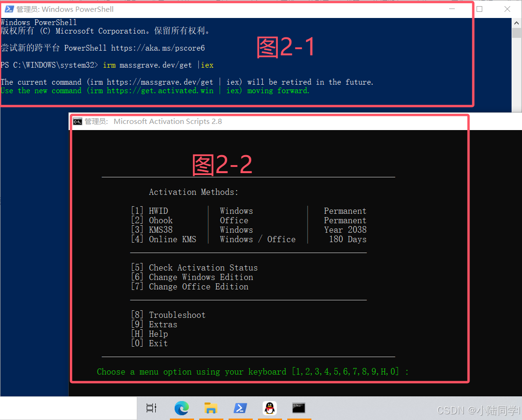This screenshot has height=420, width=522.
Task: Click the PowerShell window title text
Action: (65, 9)
